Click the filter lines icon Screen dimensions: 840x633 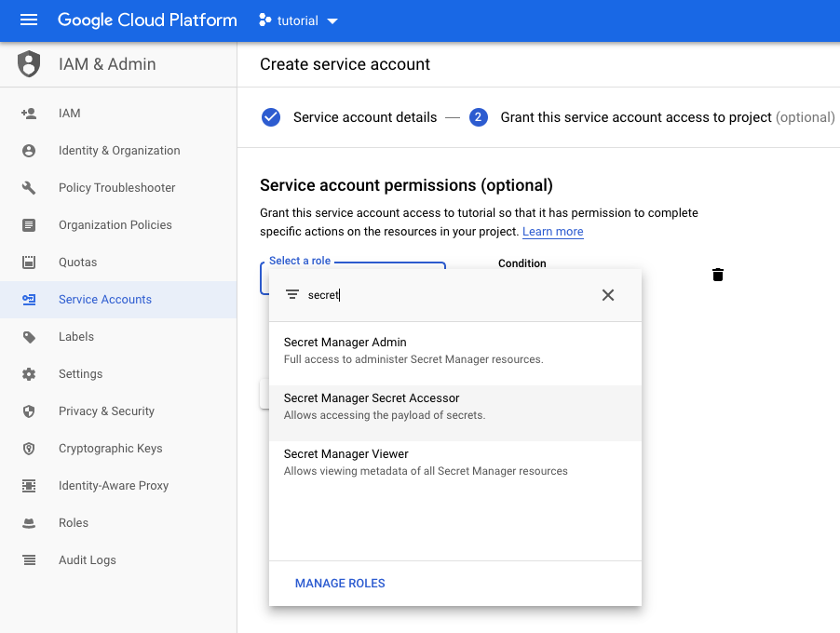click(292, 294)
